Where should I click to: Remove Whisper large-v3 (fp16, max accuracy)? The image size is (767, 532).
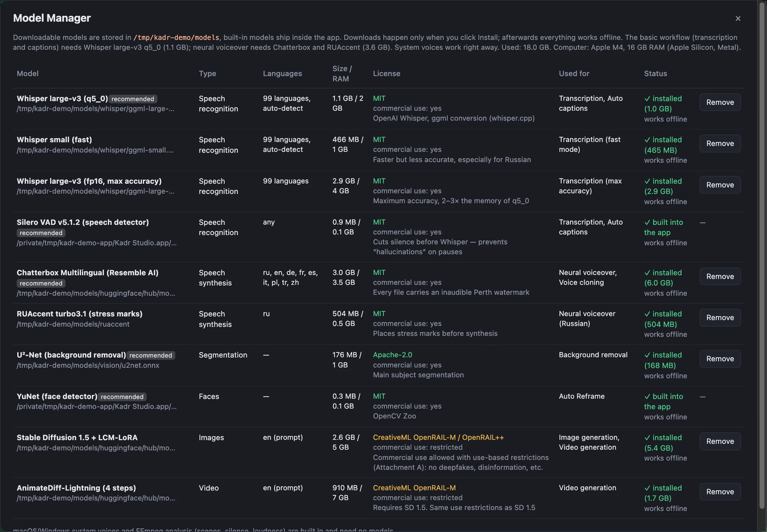[x=720, y=185]
